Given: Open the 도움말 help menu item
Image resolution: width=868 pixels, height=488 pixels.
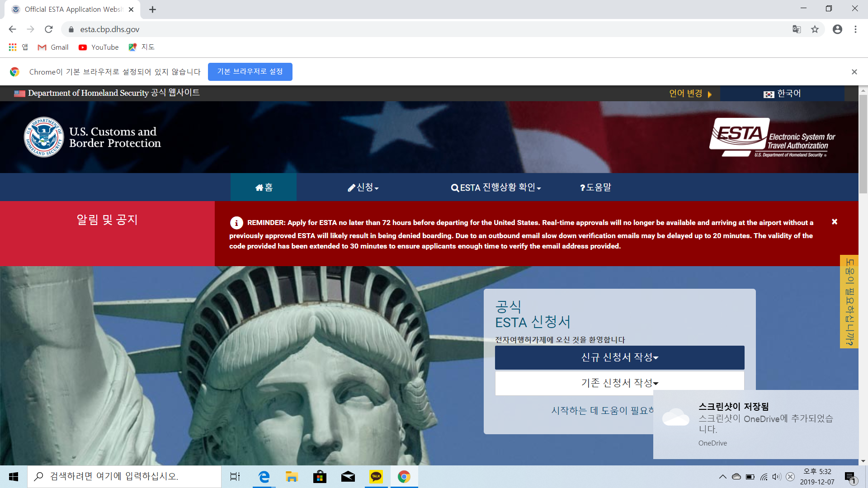Looking at the screenshot, I should [x=595, y=187].
